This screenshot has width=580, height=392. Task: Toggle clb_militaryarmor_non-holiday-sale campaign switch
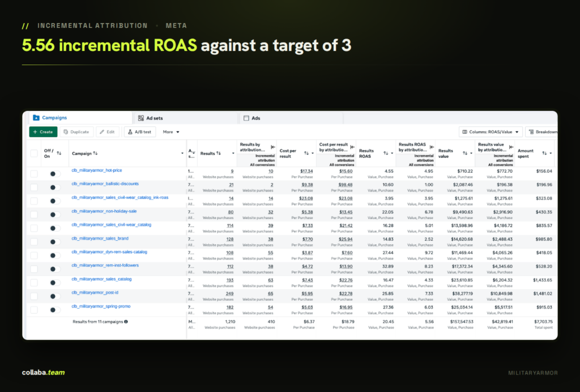click(55, 215)
